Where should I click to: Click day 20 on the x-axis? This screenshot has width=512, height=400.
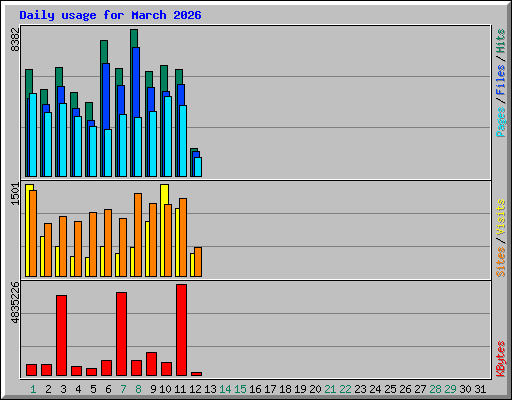315,389
